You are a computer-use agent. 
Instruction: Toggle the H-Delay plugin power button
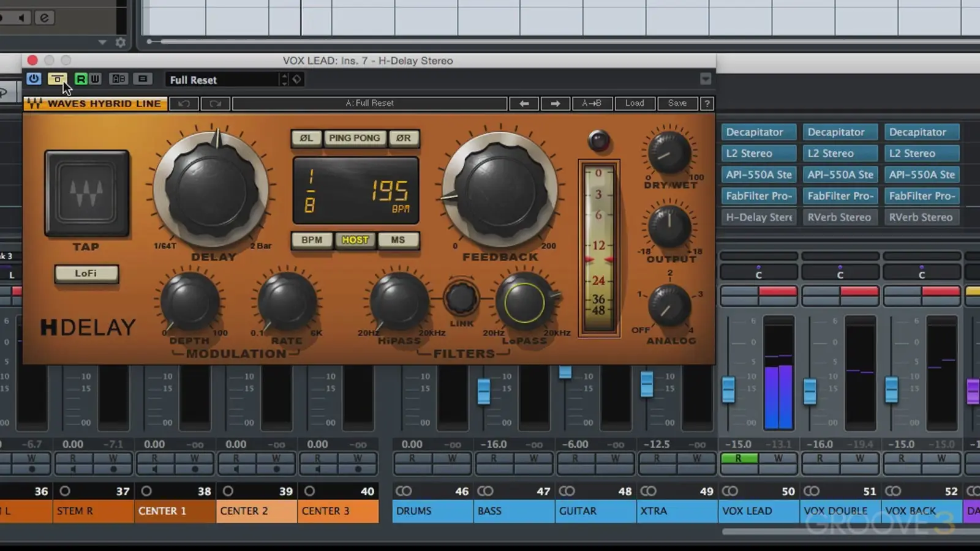point(34,79)
